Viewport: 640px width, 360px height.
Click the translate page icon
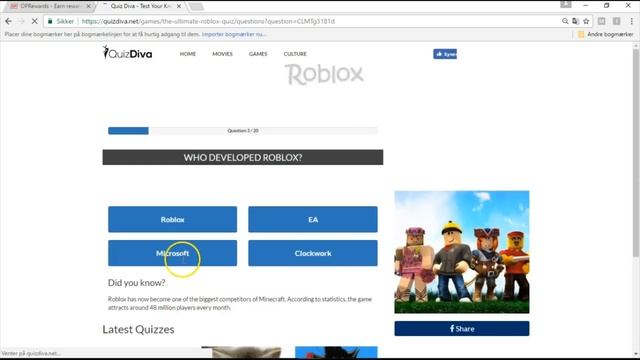576,21
